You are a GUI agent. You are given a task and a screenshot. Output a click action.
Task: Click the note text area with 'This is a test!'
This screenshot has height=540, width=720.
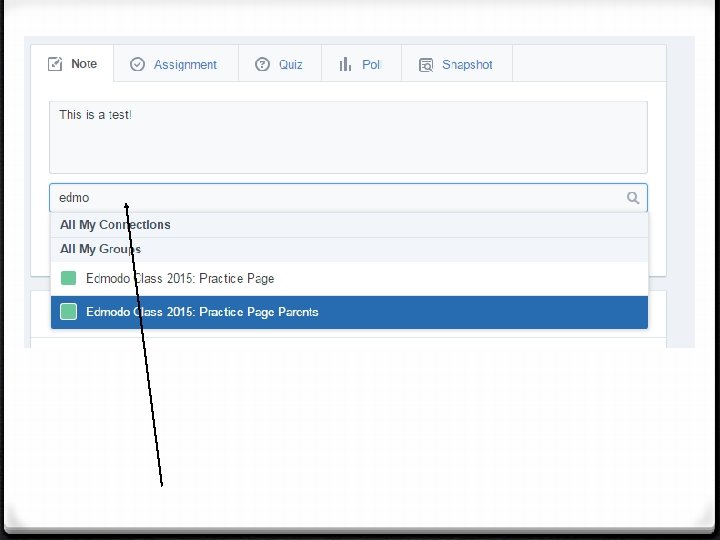348,137
